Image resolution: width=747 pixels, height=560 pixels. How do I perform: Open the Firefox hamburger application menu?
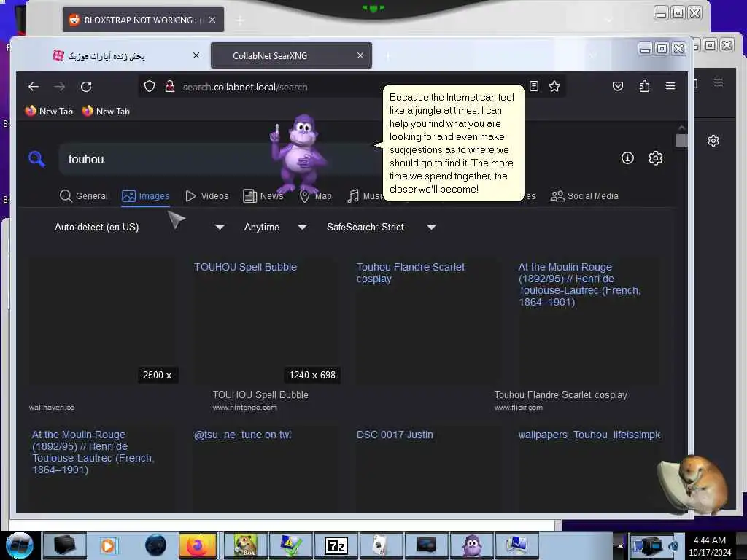click(670, 86)
